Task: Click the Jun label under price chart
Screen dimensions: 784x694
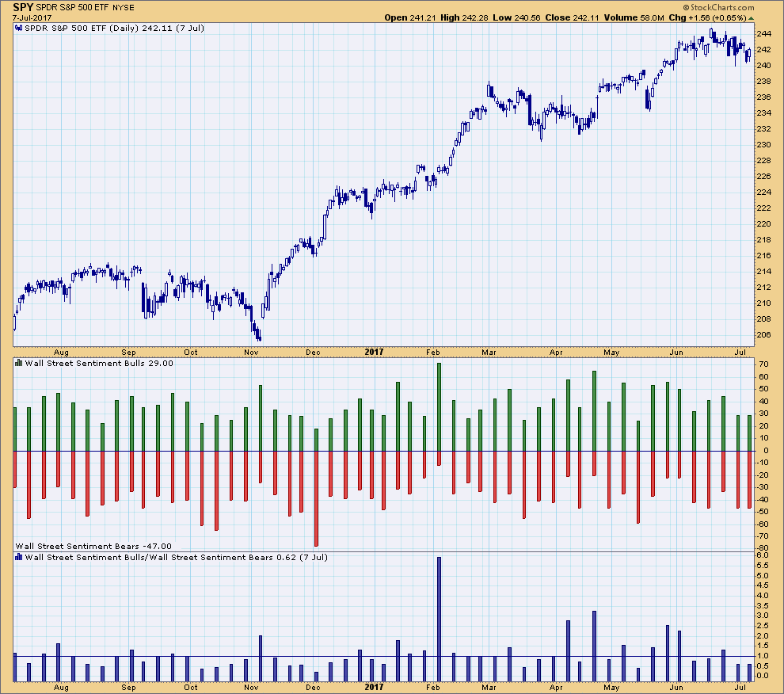Action: point(676,353)
